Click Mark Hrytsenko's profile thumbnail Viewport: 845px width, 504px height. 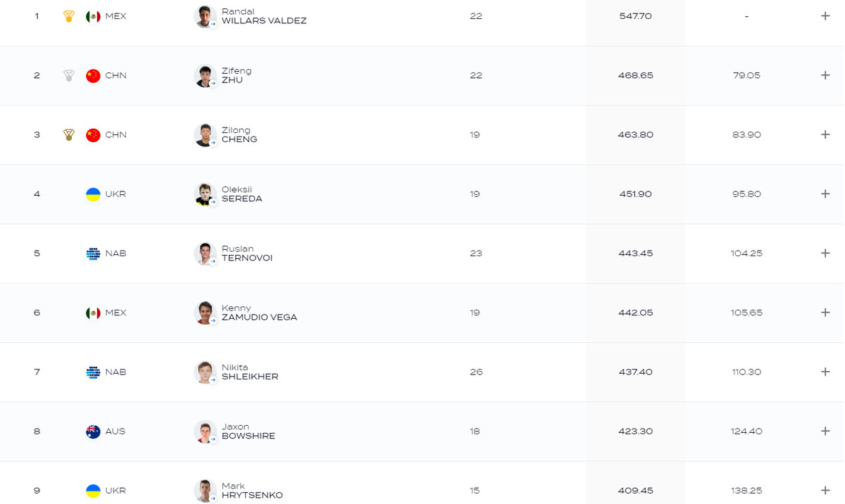205,491
